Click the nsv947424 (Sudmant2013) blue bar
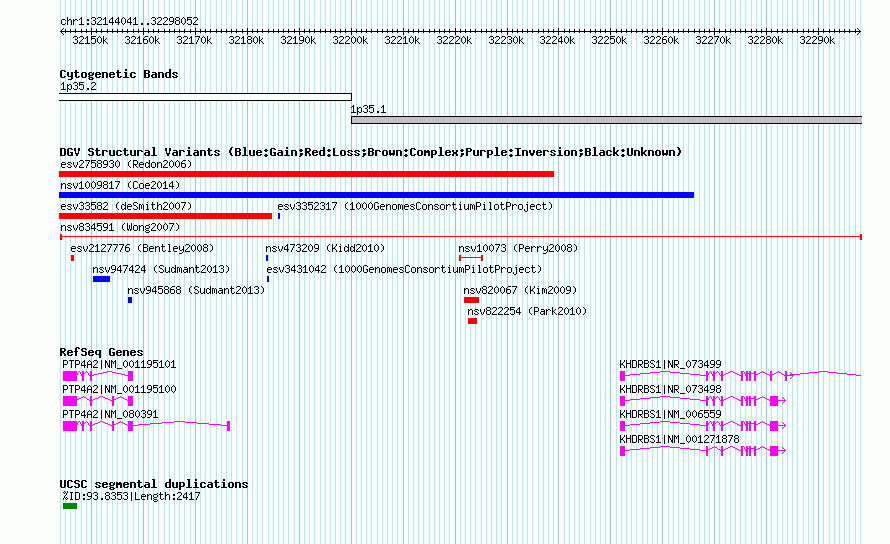 102,279
